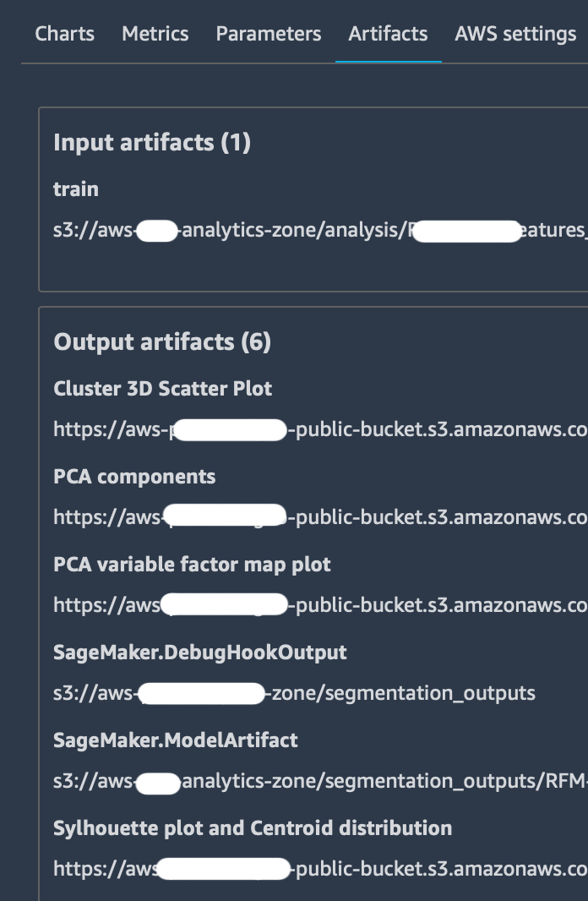The image size is (588, 901).
Task: Click the Cluster 3D Scatter Plot label
Action: click(163, 389)
